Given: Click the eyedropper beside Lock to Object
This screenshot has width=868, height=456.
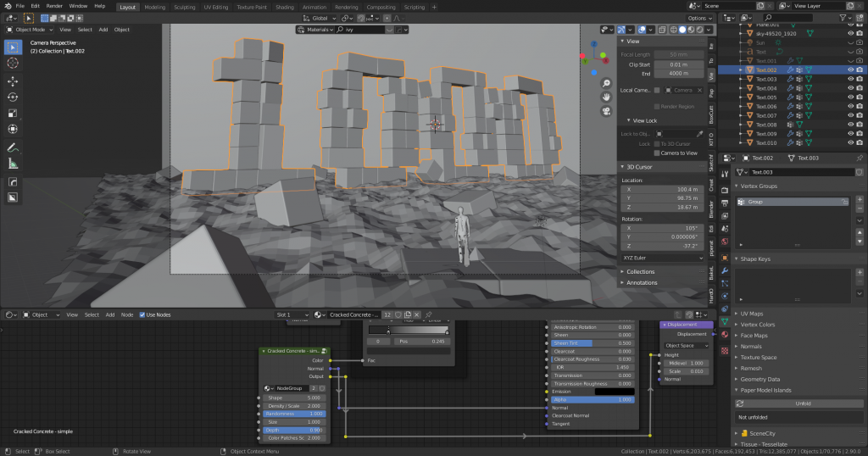Looking at the screenshot, I should (x=699, y=134).
